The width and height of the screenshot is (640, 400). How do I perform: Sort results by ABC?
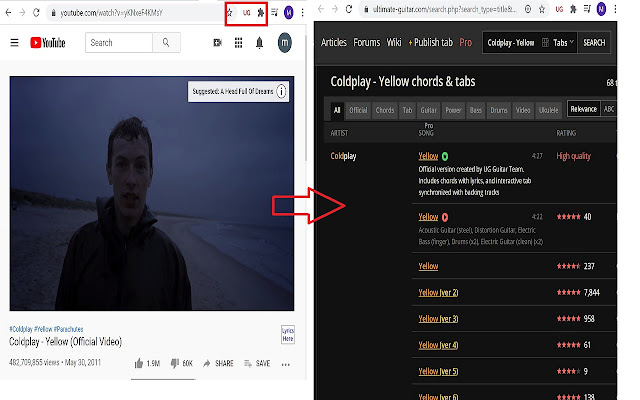coord(609,109)
